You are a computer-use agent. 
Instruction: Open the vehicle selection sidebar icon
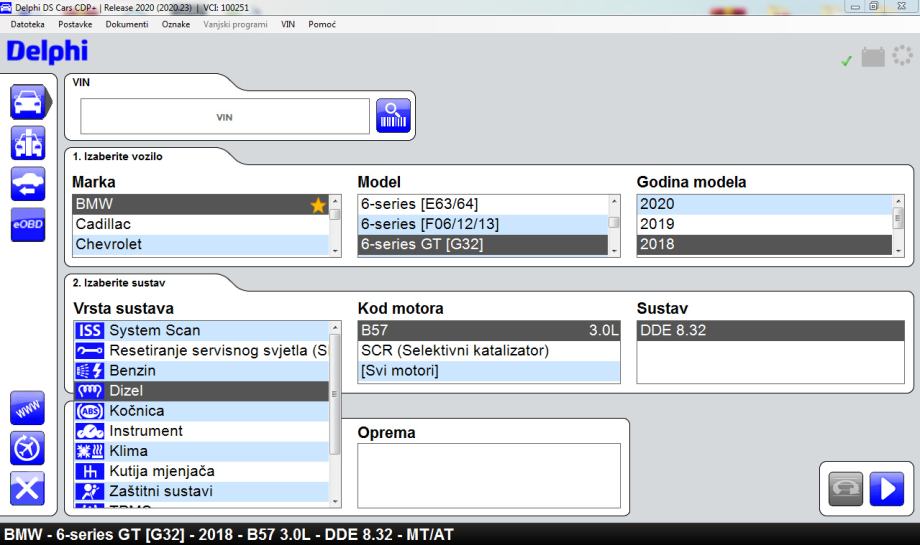(28, 102)
